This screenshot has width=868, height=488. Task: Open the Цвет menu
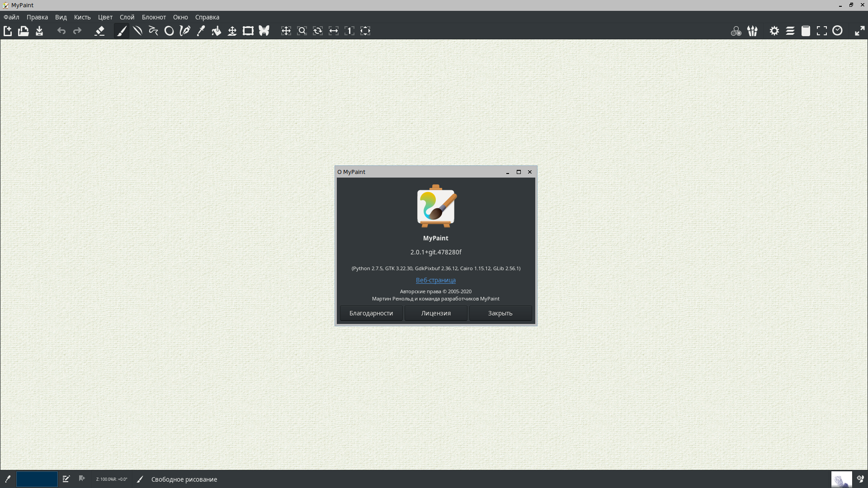click(x=105, y=17)
